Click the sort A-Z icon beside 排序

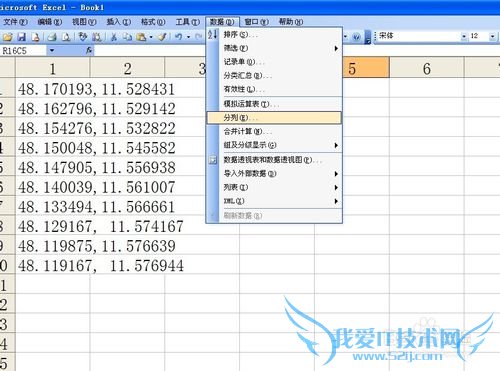213,34
